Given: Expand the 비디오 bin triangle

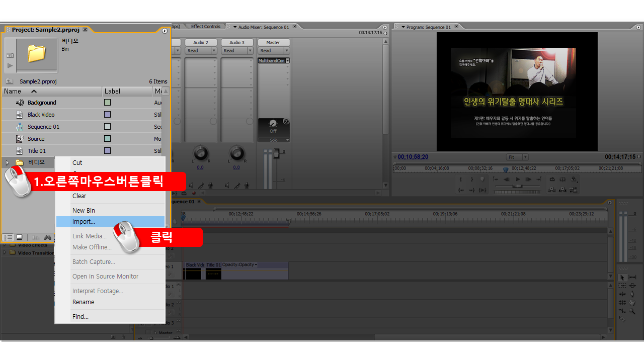Looking at the screenshot, I should pyautogui.click(x=7, y=162).
